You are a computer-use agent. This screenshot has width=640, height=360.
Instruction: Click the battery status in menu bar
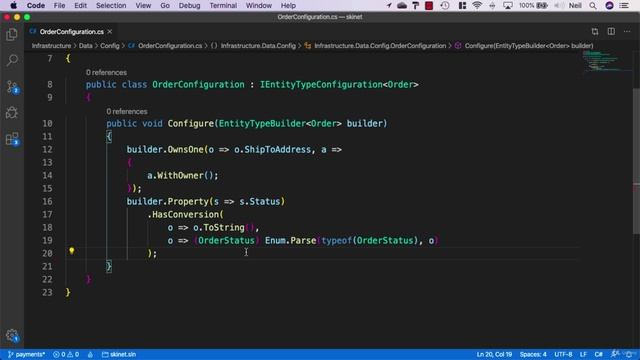[533, 5]
